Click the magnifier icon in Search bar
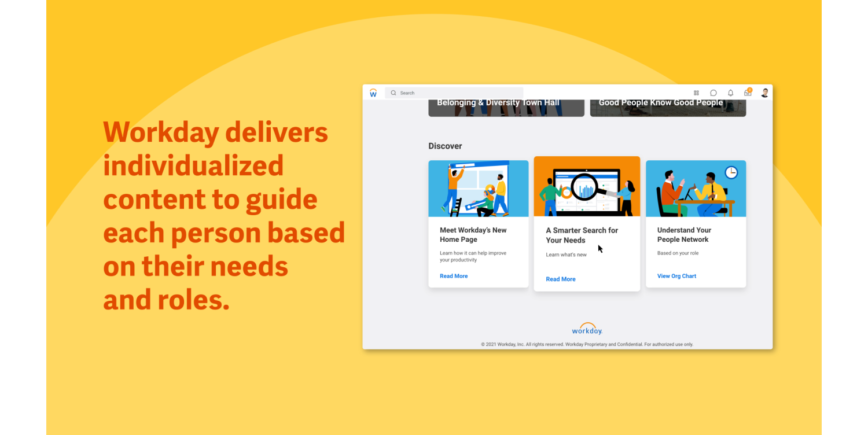868x435 pixels. pos(393,93)
